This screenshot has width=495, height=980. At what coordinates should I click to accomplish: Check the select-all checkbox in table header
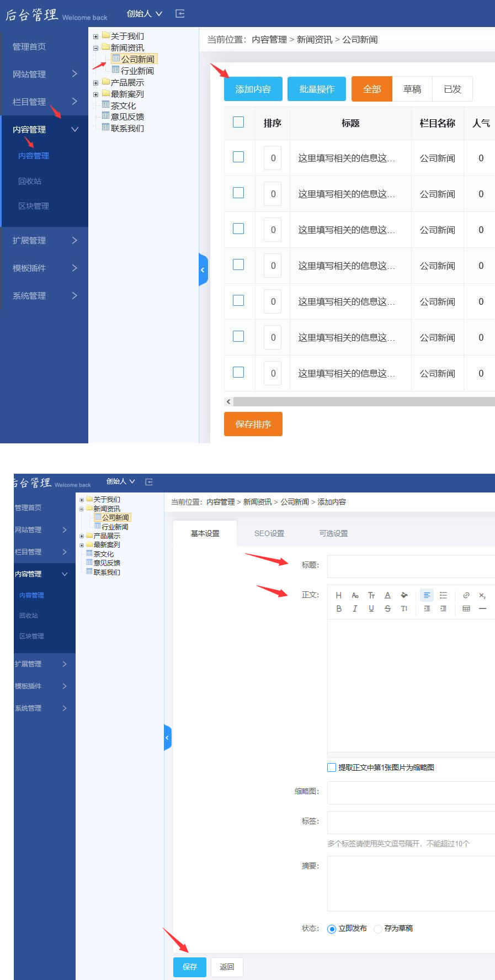(238, 122)
